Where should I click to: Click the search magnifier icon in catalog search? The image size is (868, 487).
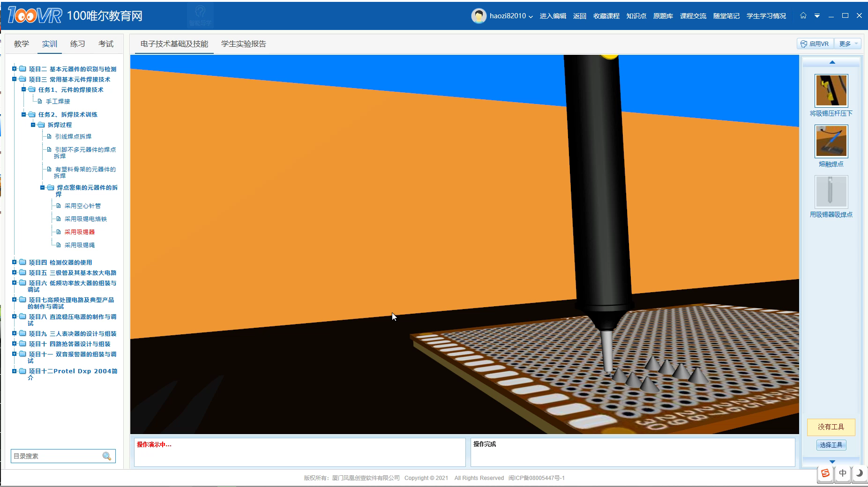[107, 456]
